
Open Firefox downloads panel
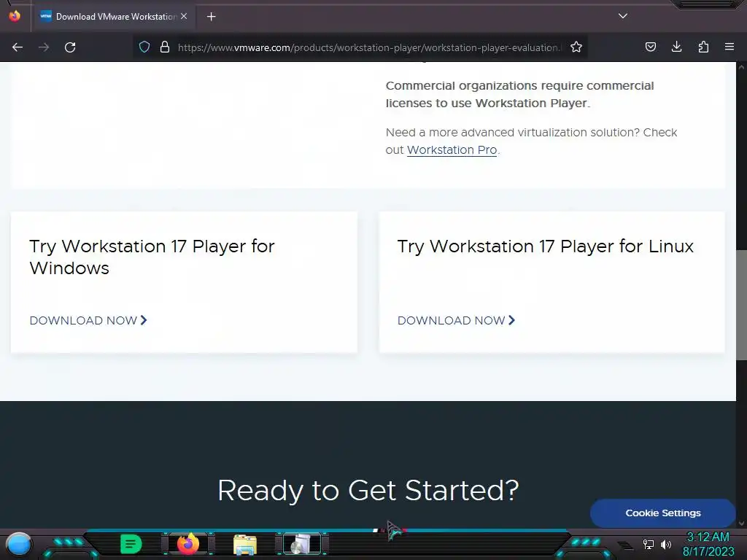(x=677, y=47)
